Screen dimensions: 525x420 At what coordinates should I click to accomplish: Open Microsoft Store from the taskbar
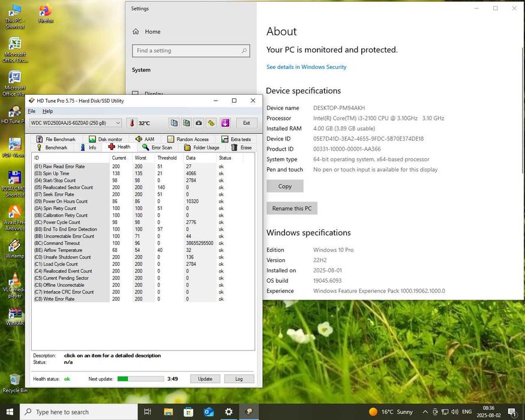pos(188,412)
